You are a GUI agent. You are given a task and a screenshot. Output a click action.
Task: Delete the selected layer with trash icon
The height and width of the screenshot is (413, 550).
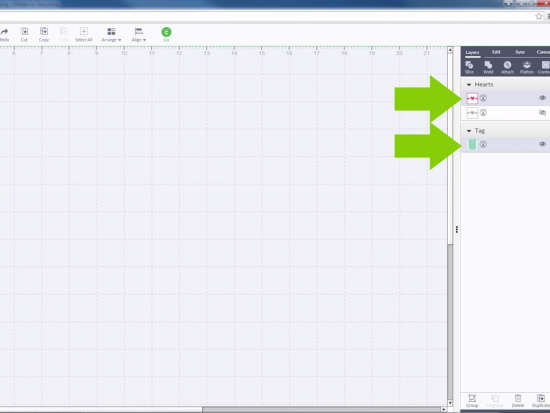(x=518, y=401)
